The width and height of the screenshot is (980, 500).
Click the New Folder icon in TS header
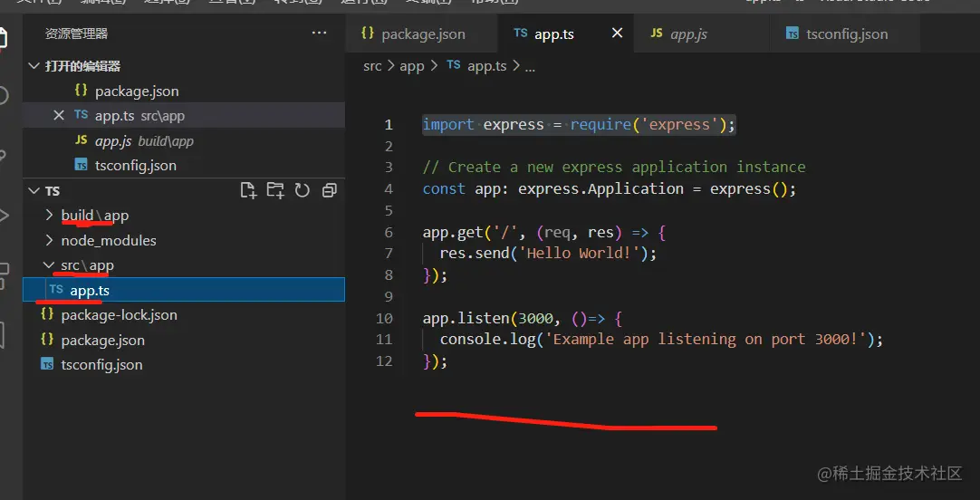coord(275,190)
